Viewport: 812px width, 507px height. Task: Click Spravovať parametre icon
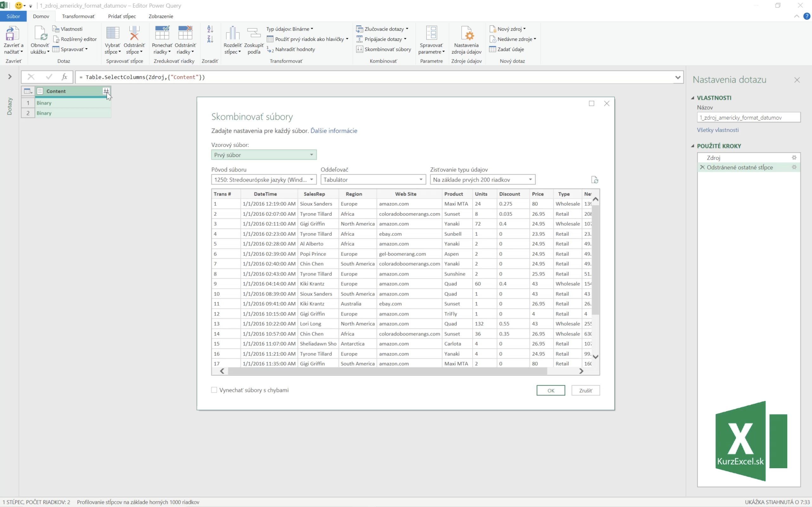pos(431,33)
